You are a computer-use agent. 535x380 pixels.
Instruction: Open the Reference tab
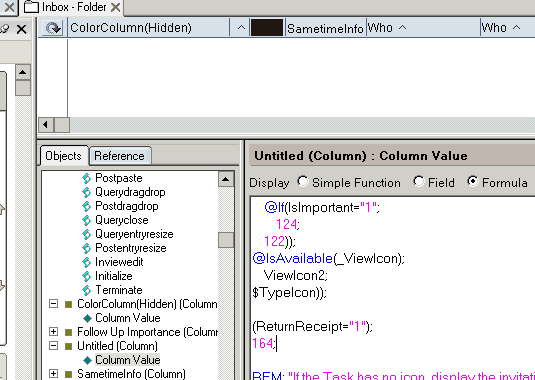[x=119, y=156]
